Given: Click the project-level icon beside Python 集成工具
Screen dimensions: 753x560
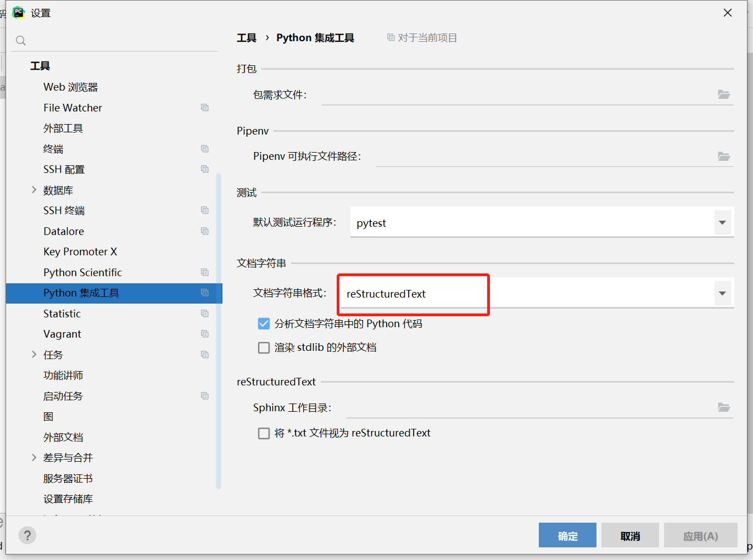Looking at the screenshot, I should point(205,293).
